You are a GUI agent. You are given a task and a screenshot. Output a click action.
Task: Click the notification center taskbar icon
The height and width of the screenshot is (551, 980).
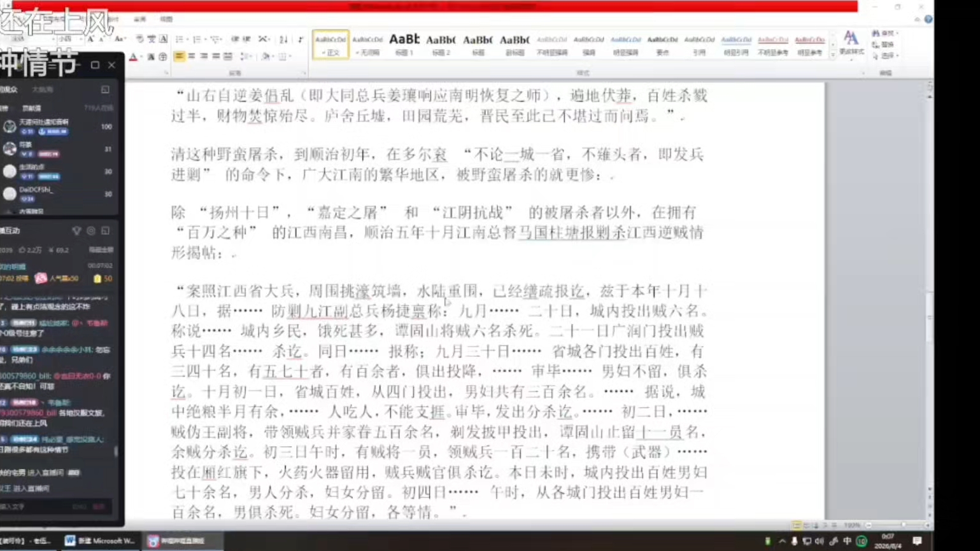917,541
